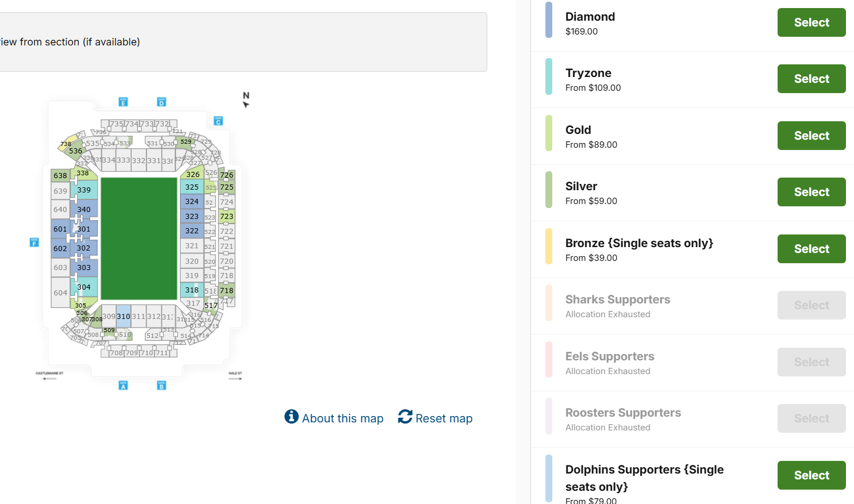Screen dimensions: 854x504
Task: Click the info icon beside About this map
Action: [291, 417]
